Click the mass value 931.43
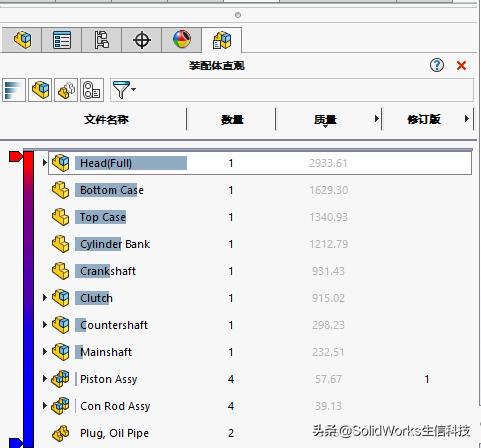The image size is (481, 448). point(328,271)
